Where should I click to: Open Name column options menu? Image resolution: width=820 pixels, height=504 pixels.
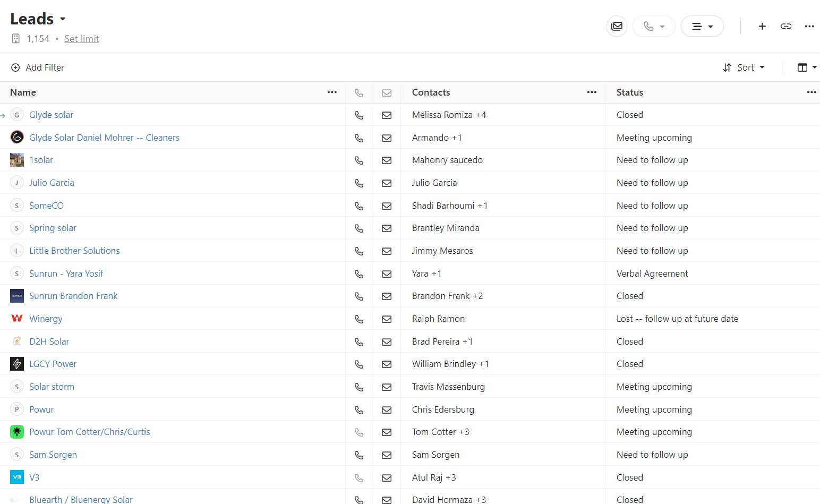click(332, 92)
